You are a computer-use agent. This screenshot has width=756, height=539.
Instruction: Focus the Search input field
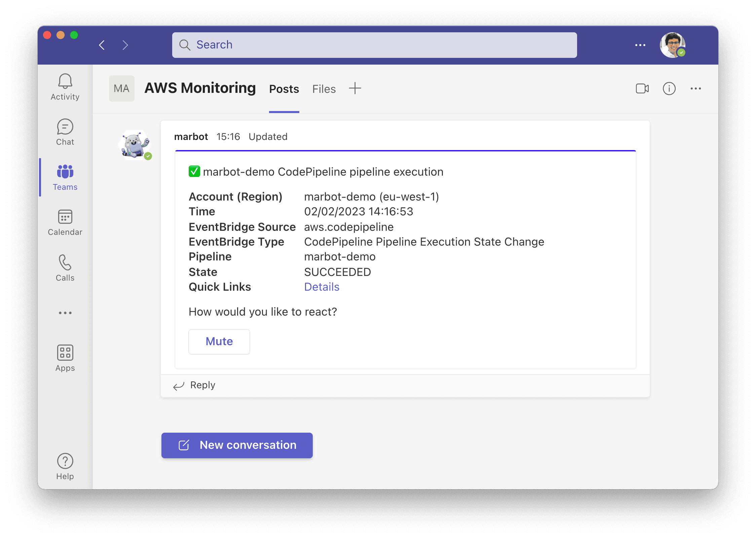(x=374, y=45)
